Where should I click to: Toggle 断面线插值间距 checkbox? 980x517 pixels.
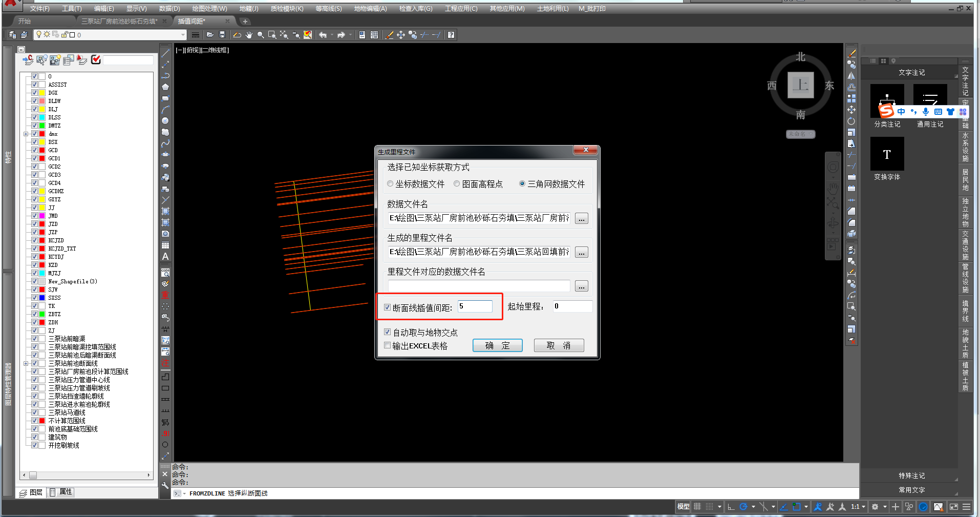coord(387,307)
